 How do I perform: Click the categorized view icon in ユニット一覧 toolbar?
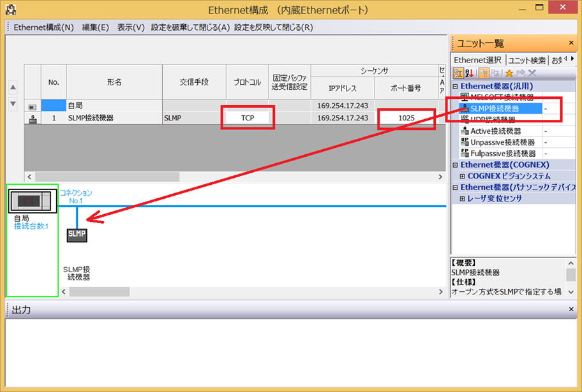click(458, 73)
